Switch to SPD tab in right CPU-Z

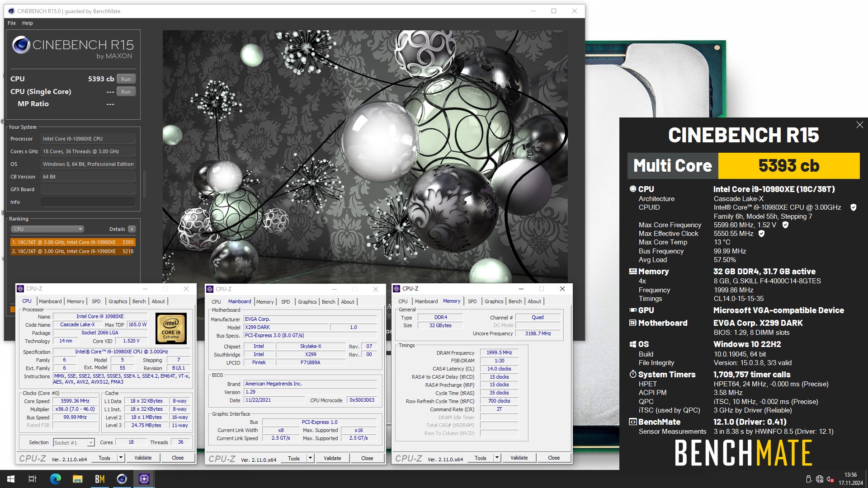pyautogui.click(x=472, y=301)
